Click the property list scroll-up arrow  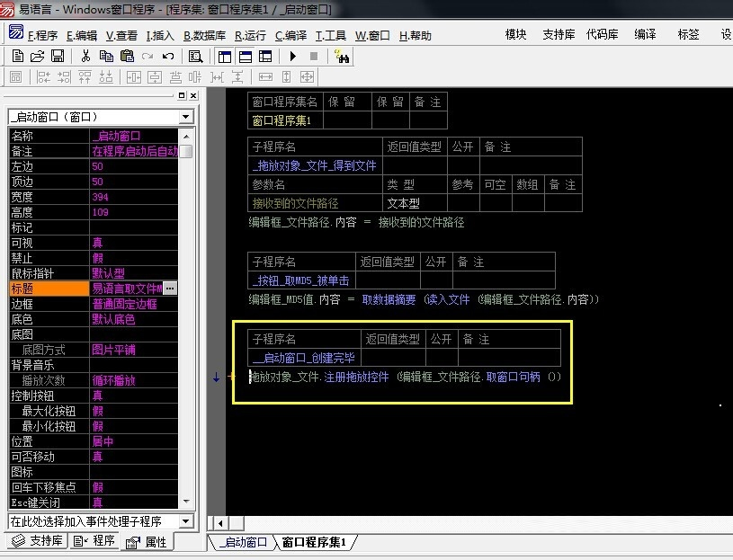tap(186, 137)
